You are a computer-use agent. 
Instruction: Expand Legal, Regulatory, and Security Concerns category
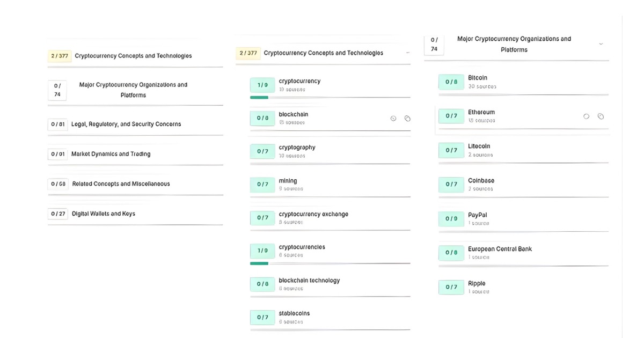[x=126, y=124]
